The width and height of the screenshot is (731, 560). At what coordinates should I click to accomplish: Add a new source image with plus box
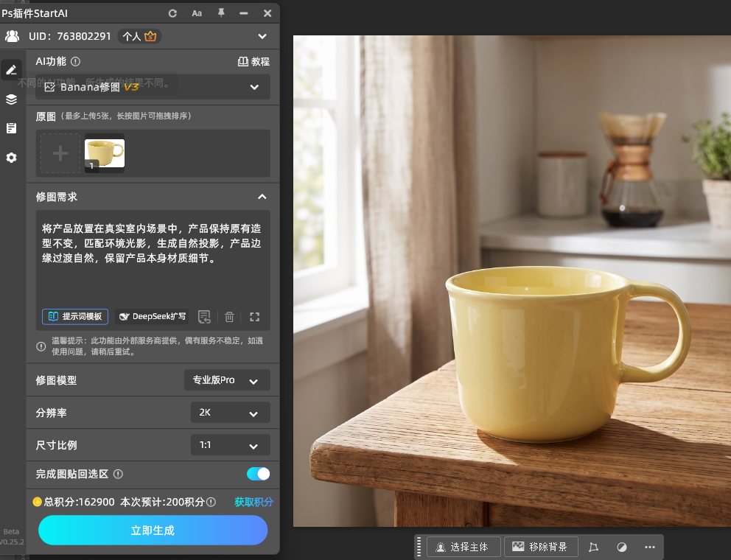click(60, 153)
